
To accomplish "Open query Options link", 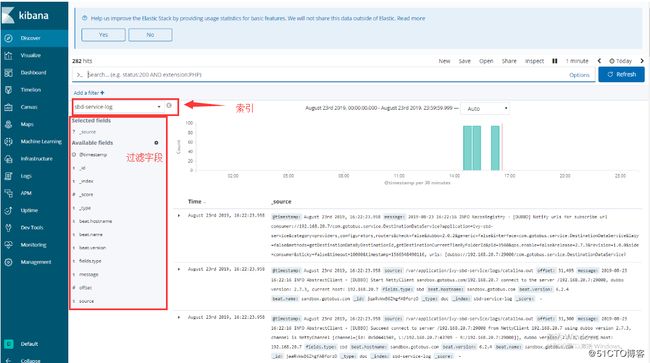I will pyautogui.click(x=579, y=75).
